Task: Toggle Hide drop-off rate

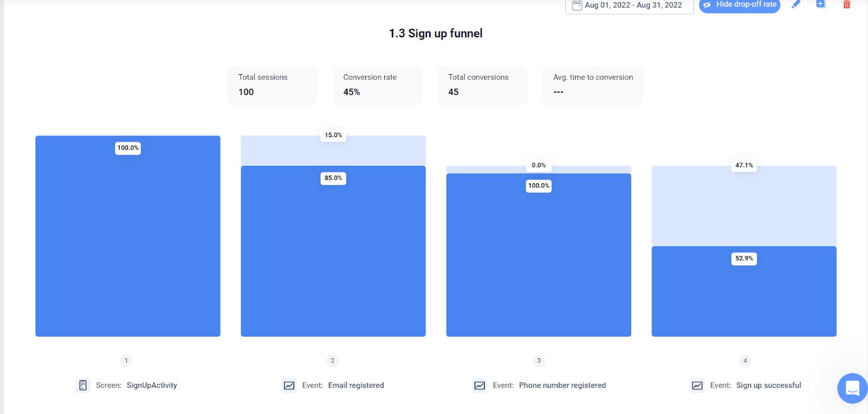Action: pyautogui.click(x=739, y=6)
